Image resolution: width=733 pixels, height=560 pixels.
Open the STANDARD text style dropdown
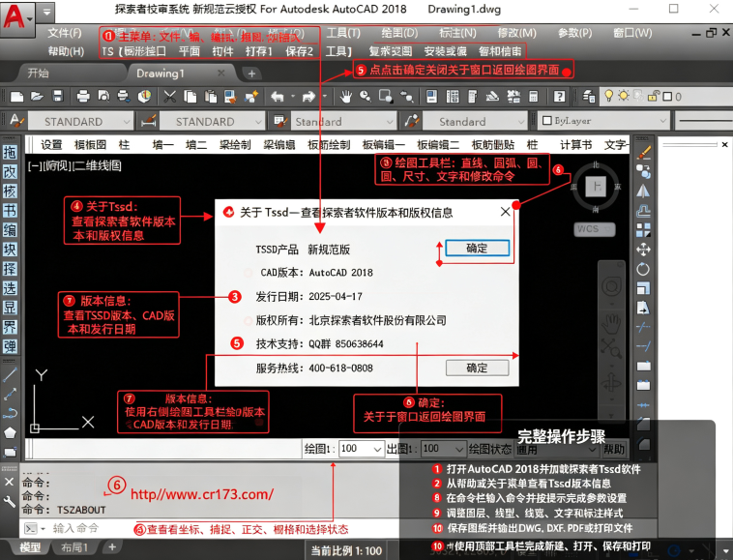coord(81,121)
